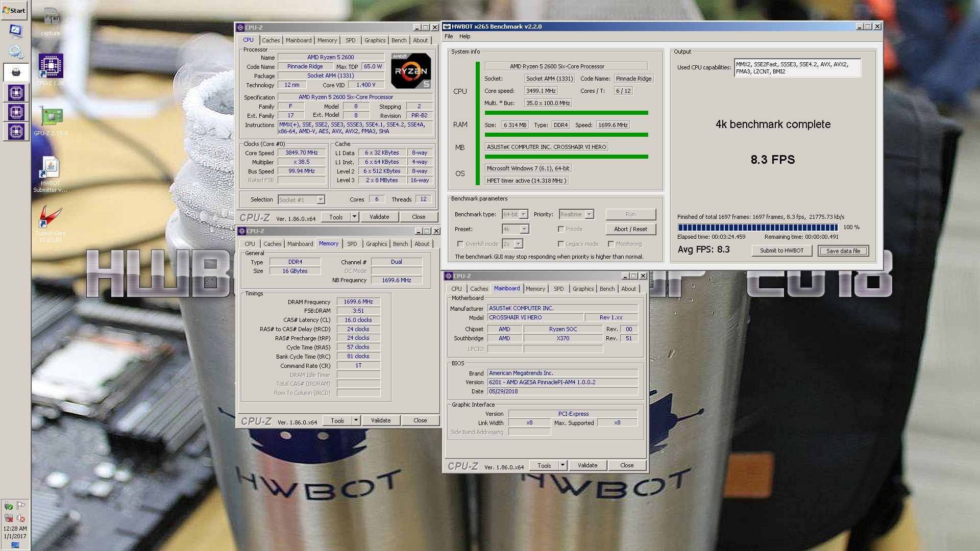Viewport: 980px width, 551px height.
Task: Click the Link Width x8 field
Action: tap(529, 422)
